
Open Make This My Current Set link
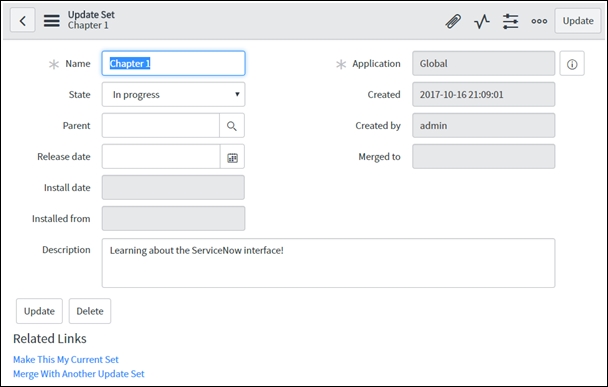66,359
